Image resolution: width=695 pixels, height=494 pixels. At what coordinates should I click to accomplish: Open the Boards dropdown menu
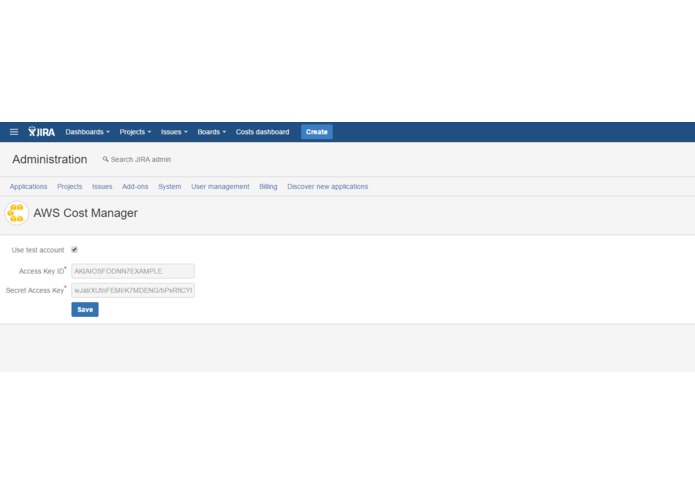point(211,132)
